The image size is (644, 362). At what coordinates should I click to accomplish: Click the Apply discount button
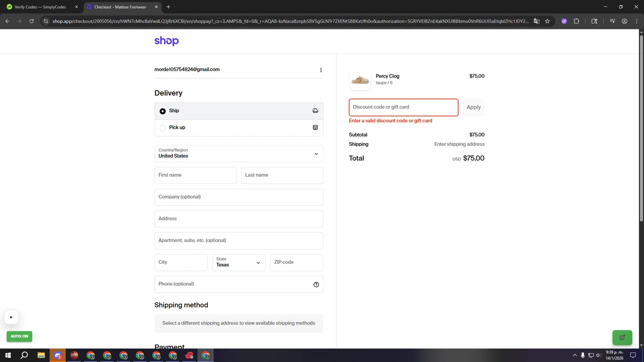(x=474, y=107)
